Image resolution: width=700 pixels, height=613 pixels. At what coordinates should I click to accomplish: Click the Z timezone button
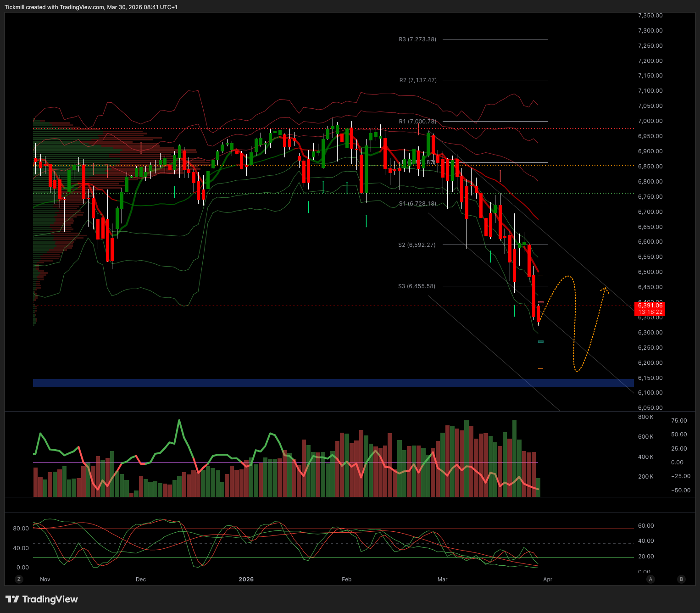click(x=19, y=579)
